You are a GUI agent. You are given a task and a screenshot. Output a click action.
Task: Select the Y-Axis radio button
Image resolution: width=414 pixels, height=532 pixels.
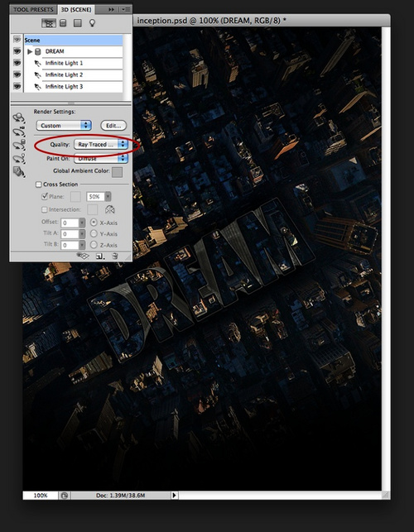94,234
